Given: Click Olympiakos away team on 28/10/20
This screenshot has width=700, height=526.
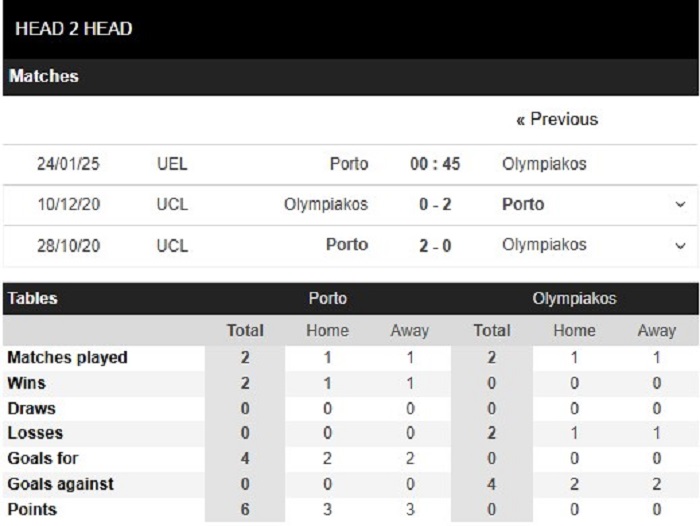Looking at the screenshot, I should (544, 245).
